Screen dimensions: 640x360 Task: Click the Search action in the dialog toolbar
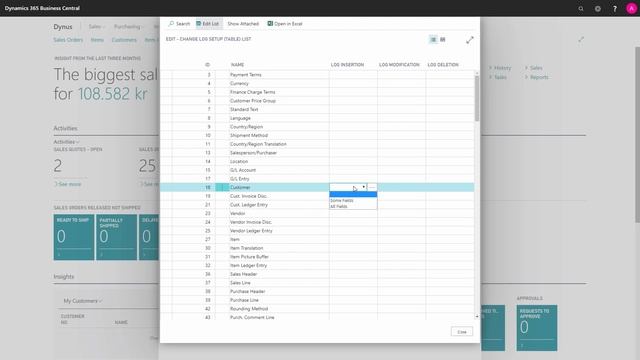pyautogui.click(x=179, y=24)
